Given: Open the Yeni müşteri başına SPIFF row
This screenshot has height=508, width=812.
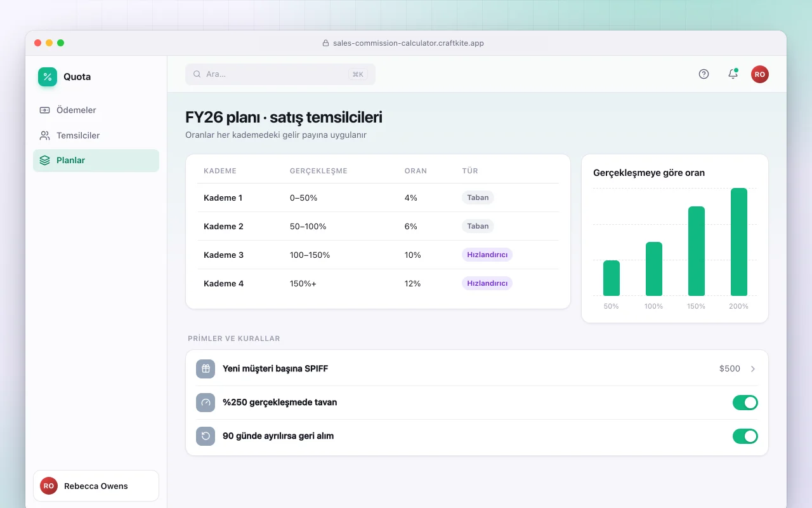Looking at the screenshot, I should pyautogui.click(x=477, y=369).
